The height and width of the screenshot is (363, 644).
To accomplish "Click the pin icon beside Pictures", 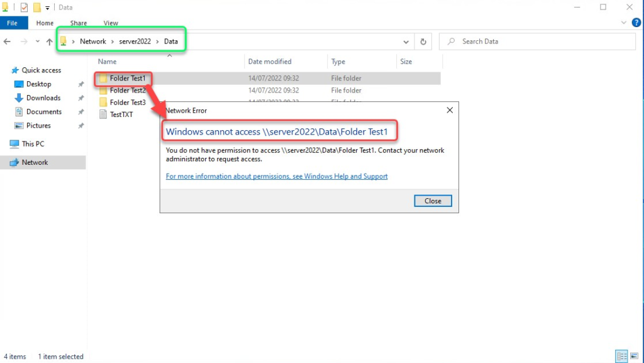I will pos(81,126).
